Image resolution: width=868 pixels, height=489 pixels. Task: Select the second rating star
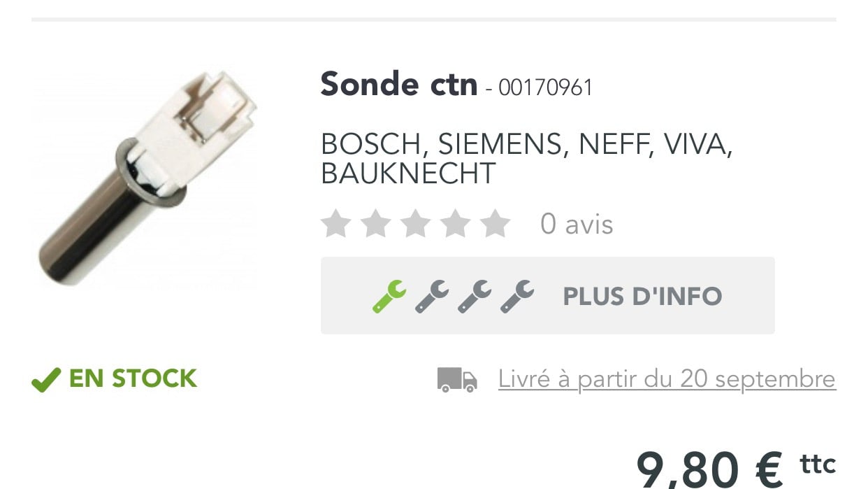tap(375, 224)
